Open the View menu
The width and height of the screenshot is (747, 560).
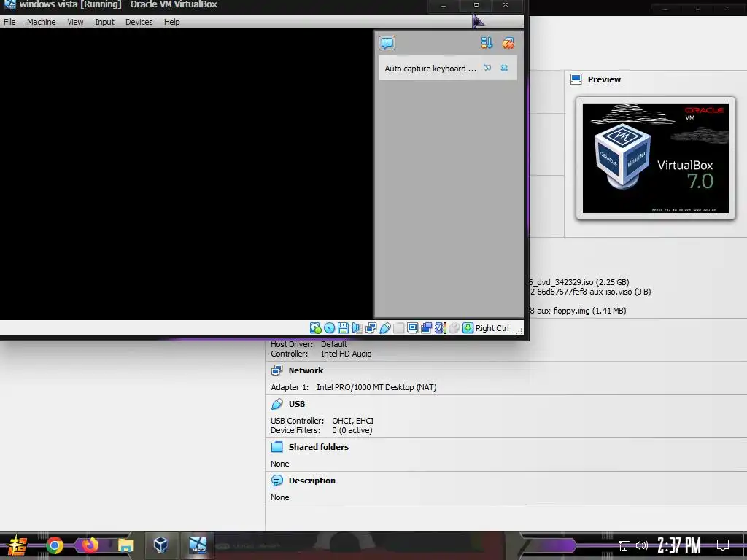pyautogui.click(x=75, y=22)
